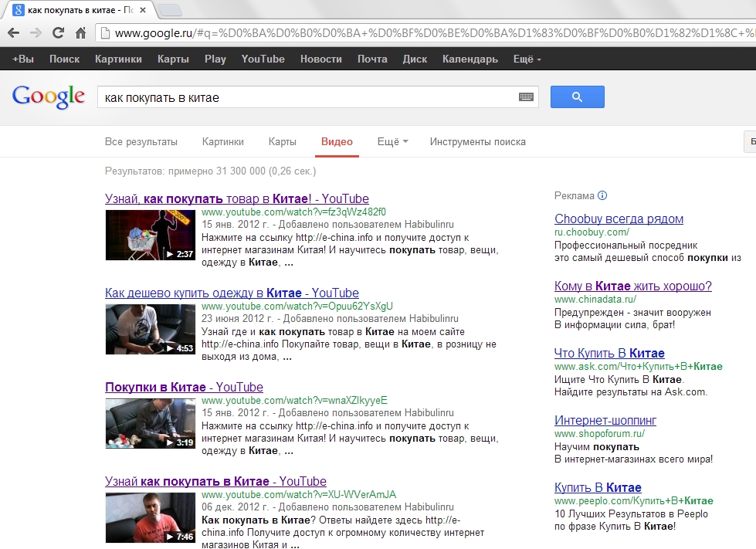Click URL www.youtube.com/watch?v=XU-WVerAmJA
Screen dimensions: 756x549
tap(298, 494)
